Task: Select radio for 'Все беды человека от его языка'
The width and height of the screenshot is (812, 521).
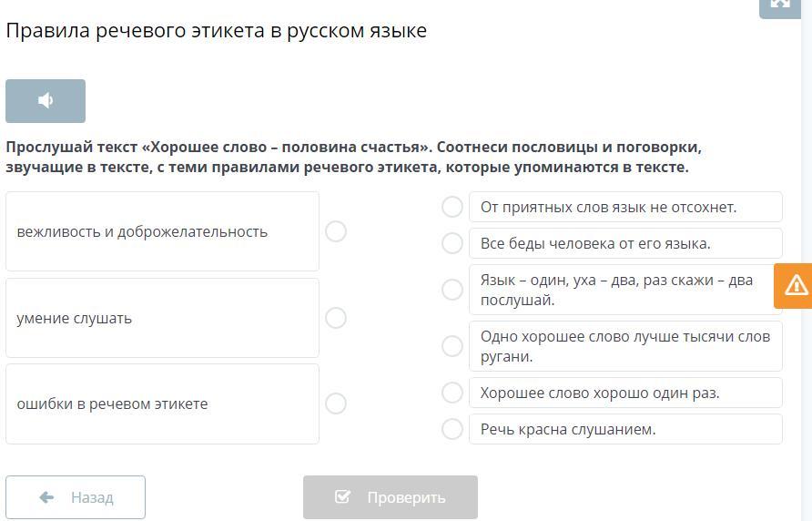Action: (x=452, y=243)
